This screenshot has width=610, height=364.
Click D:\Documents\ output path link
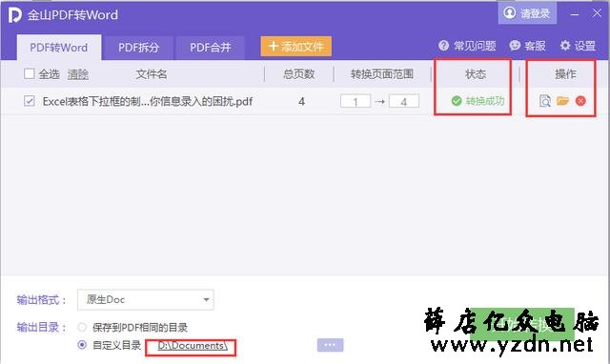tap(193, 345)
